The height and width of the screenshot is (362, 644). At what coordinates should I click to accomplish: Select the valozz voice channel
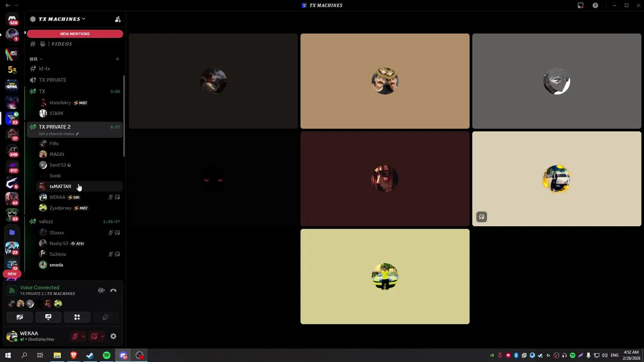74,222
